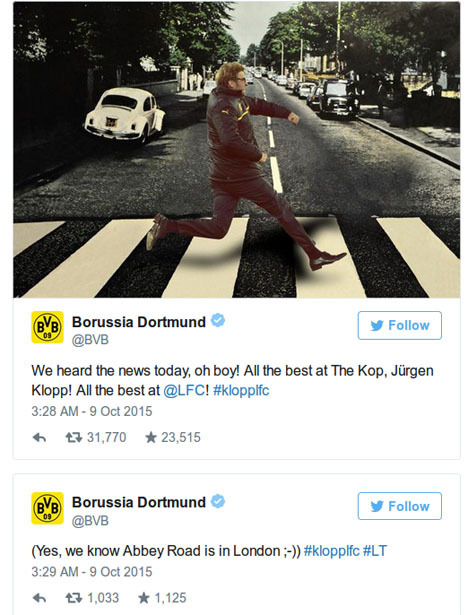Click the reply arrow on first tweet
The width and height of the screenshot is (468, 615).
pyautogui.click(x=39, y=437)
